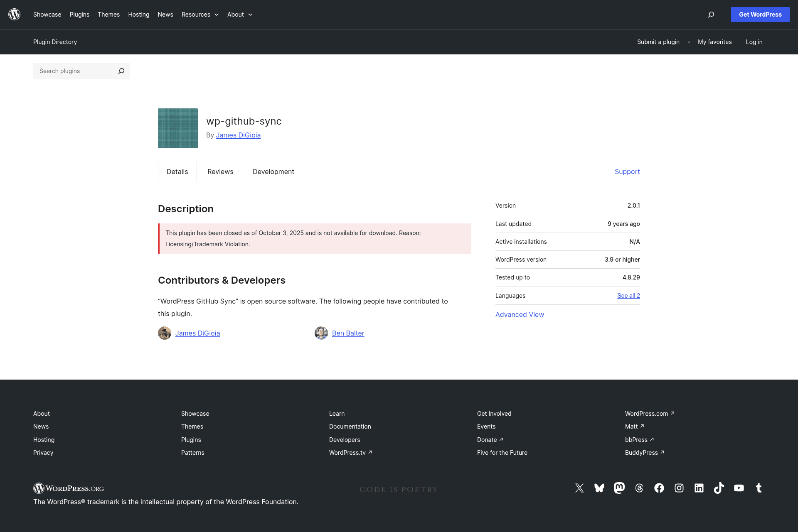Open Documentation link in the footer
This screenshot has height=532, width=798.
point(350,427)
